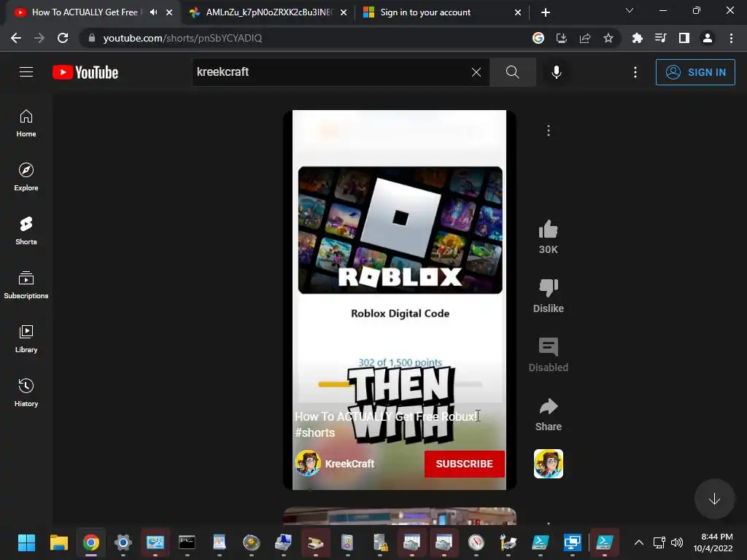The image size is (747, 560).
Task: Start voice search with microphone
Action: (x=556, y=72)
